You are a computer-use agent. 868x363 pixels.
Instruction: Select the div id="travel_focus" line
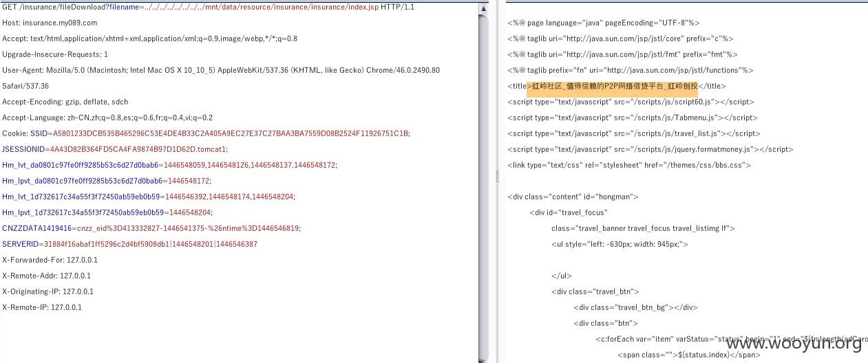pos(569,212)
